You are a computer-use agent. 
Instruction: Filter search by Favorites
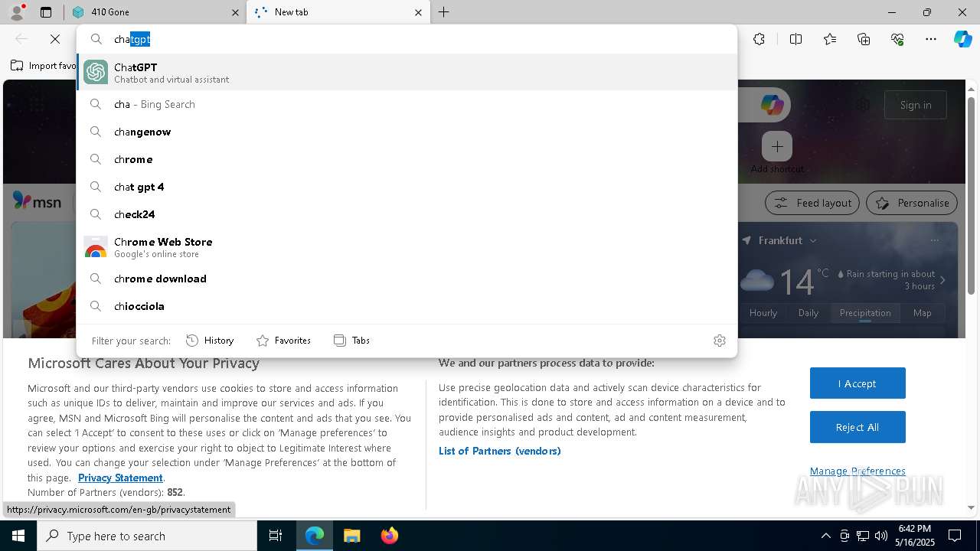pos(283,341)
